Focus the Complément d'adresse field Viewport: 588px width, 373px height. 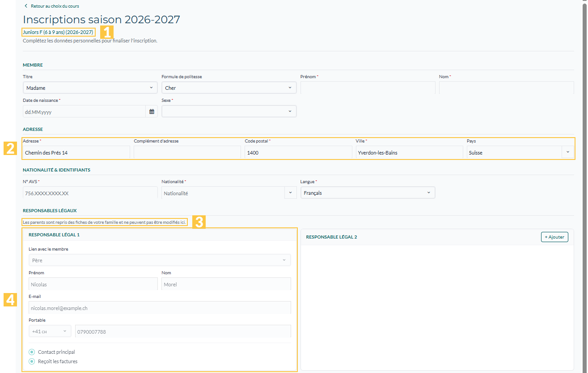coord(187,152)
